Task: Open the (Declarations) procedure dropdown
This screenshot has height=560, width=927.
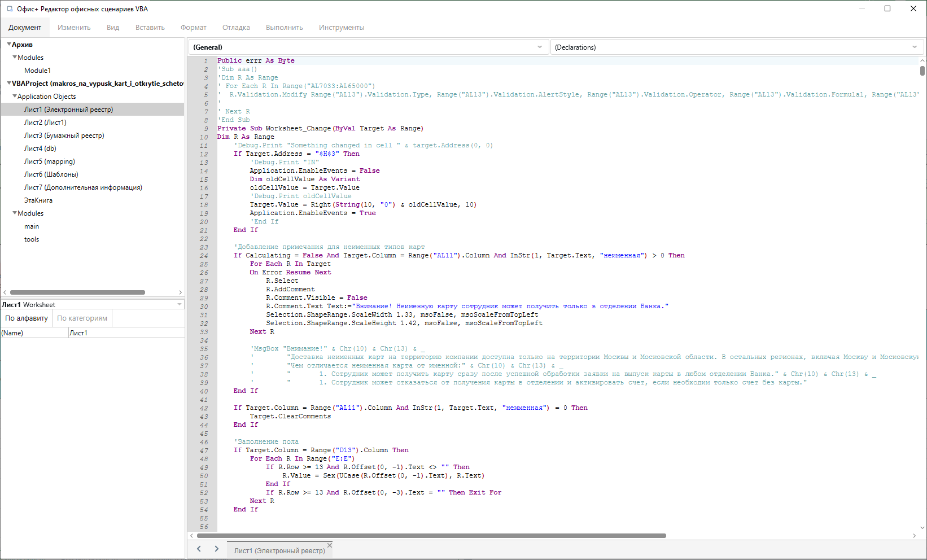Action: (x=915, y=47)
